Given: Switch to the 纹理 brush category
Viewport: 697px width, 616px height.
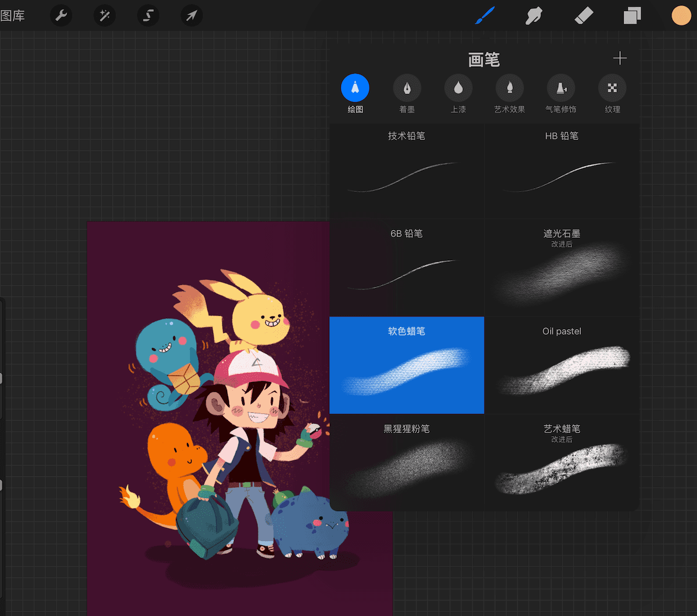Looking at the screenshot, I should tap(612, 93).
